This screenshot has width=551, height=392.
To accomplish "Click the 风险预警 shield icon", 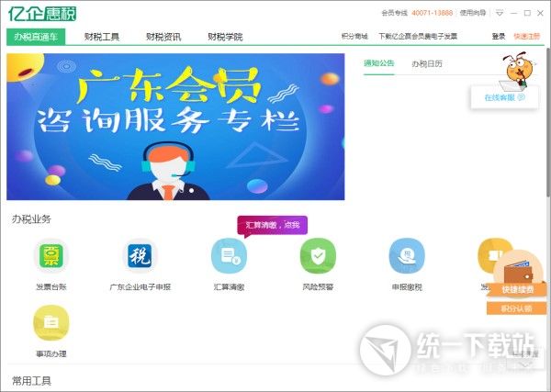I will click(318, 256).
